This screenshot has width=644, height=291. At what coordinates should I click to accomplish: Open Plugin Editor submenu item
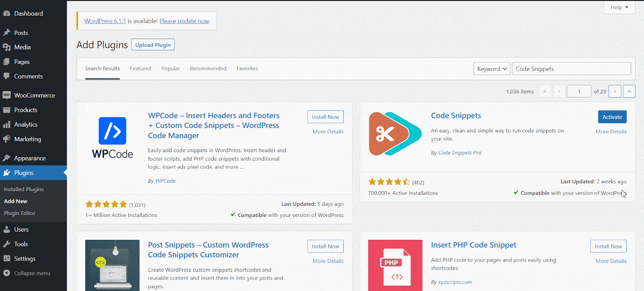[20, 213]
